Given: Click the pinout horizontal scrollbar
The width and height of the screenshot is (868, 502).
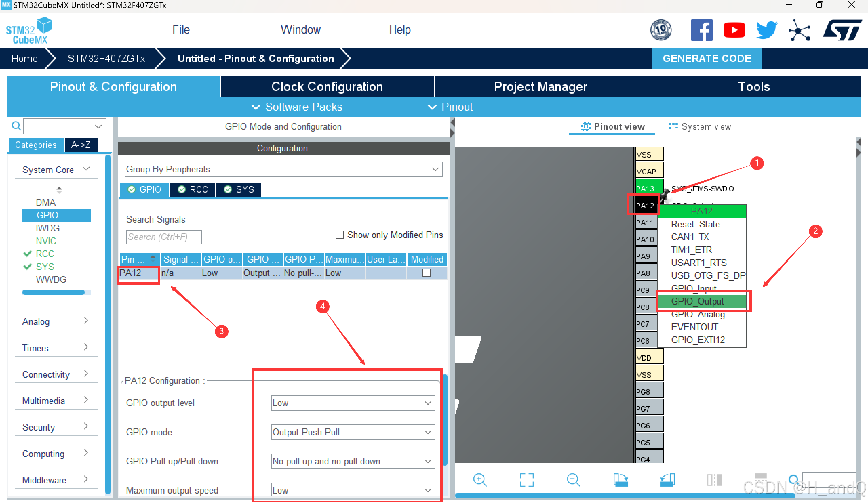Looking at the screenshot, I should (x=625, y=496).
